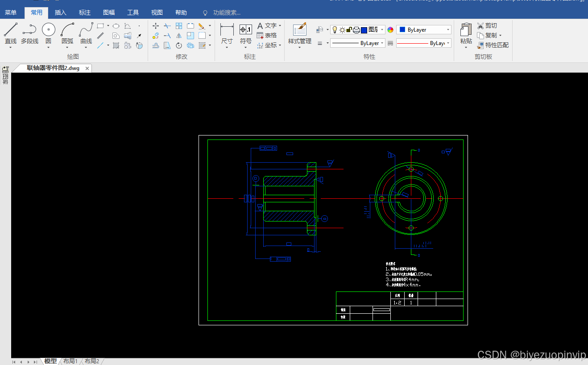The width and height of the screenshot is (588, 365).
Task: Select the hatch fill tool
Action: point(116,45)
